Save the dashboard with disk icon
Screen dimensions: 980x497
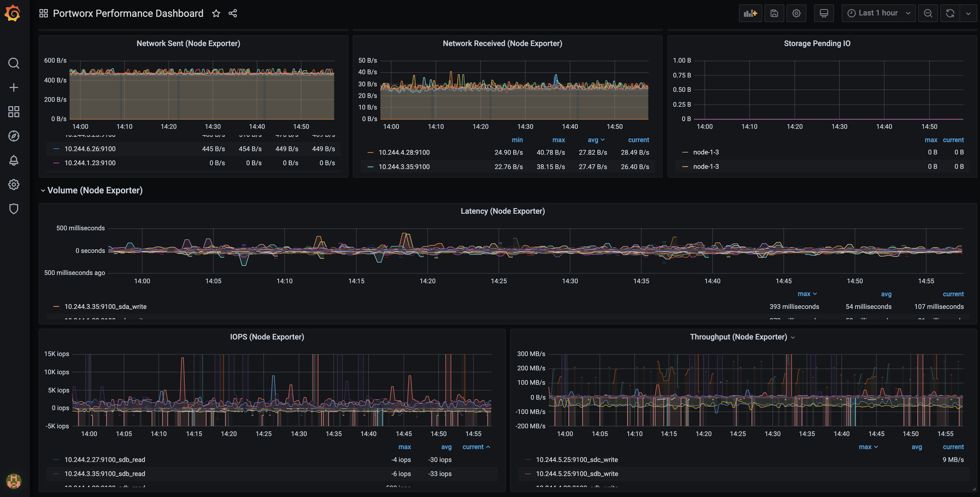(774, 13)
